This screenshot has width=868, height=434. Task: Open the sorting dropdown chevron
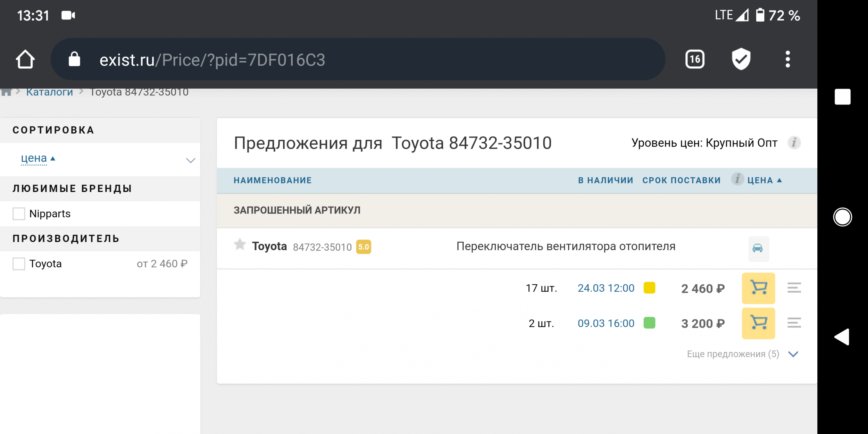pos(191,160)
